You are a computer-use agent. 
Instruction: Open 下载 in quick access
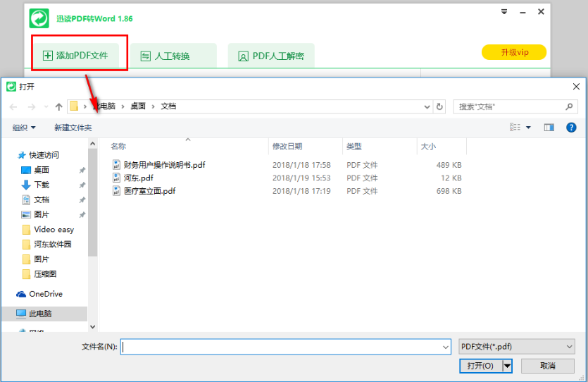click(x=42, y=185)
